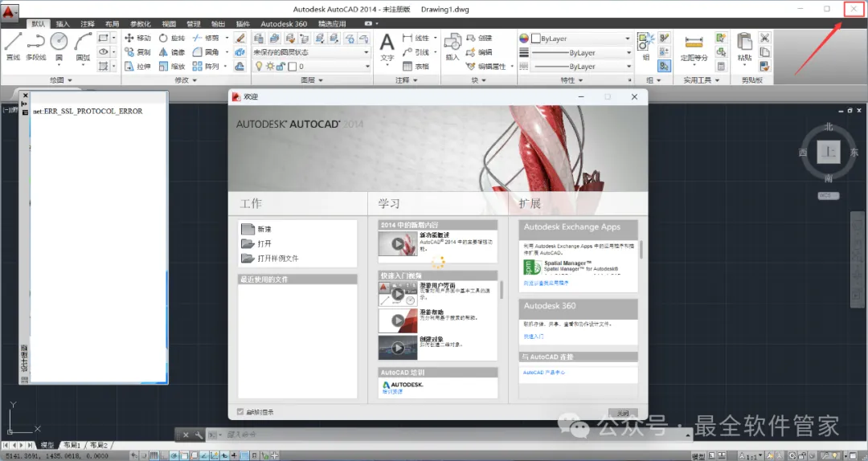Toggle the layer padlock lock icon

pyautogui.click(x=280, y=66)
